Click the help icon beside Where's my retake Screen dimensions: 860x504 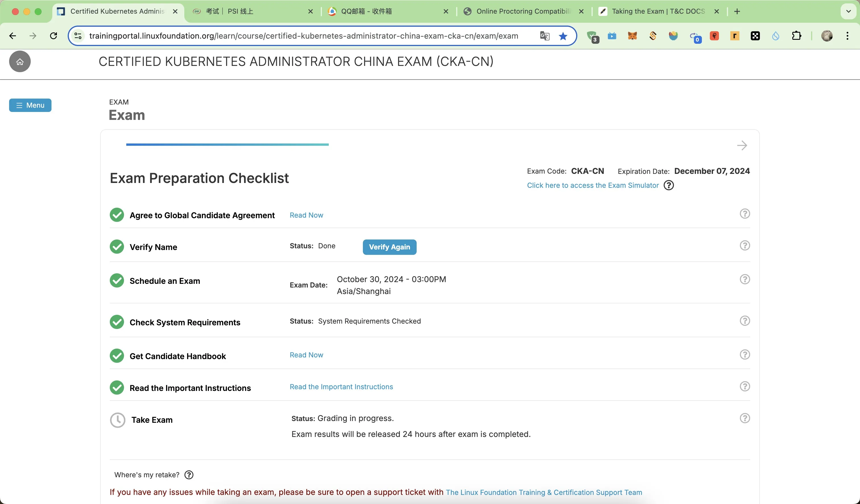pos(189,475)
